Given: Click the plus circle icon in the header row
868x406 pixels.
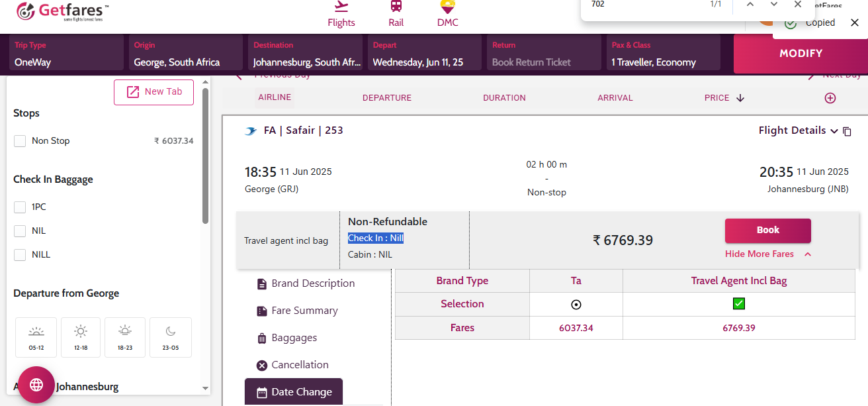Looking at the screenshot, I should [x=830, y=98].
